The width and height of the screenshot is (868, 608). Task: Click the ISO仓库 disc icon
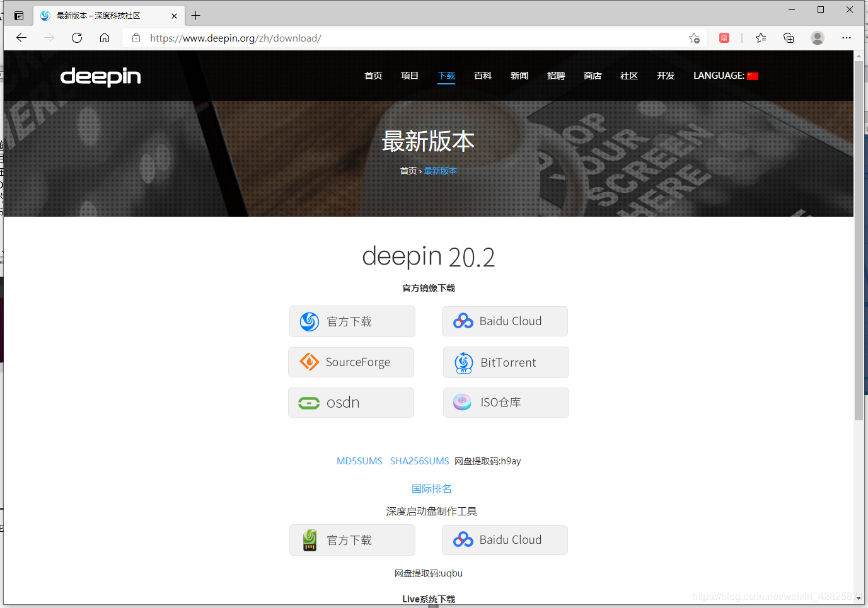pyautogui.click(x=462, y=402)
